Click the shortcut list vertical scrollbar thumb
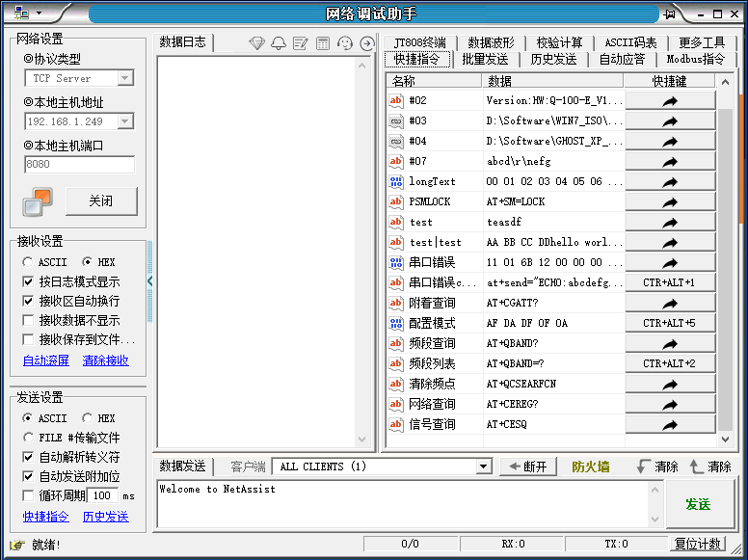 (x=725, y=270)
